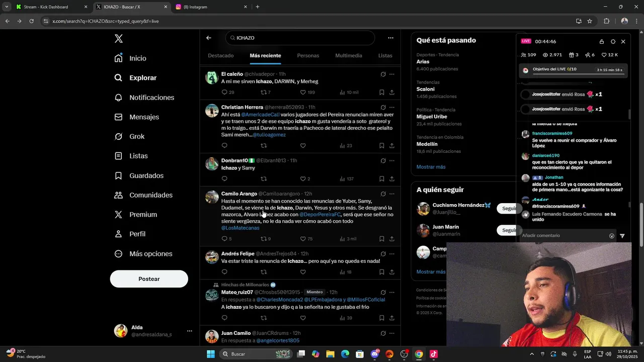Click the lock icon in LIVE panel
The width and height of the screenshot is (644, 362).
(x=602, y=42)
